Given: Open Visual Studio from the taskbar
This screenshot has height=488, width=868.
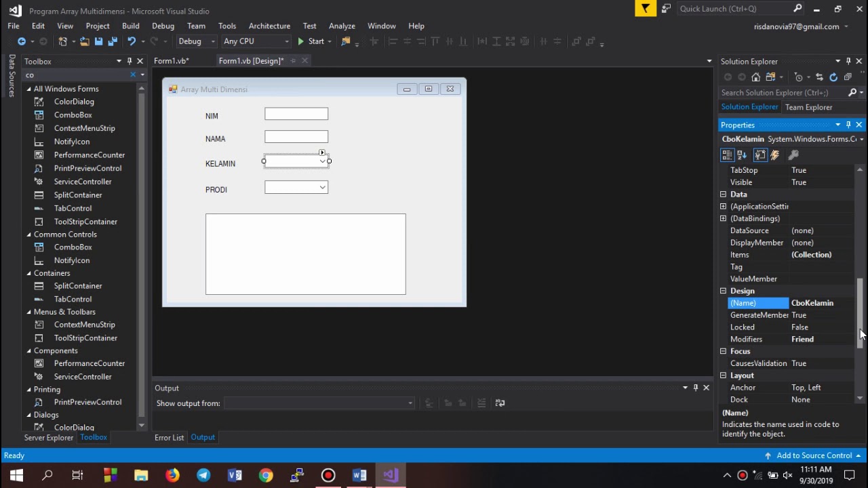Looking at the screenshot, I should click(x=391, y=475).
